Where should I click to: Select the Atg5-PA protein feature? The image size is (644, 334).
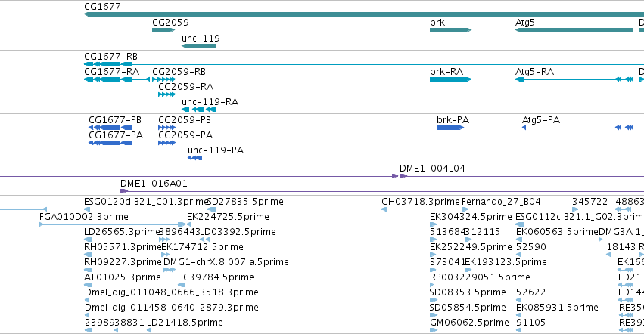pos(577,128)
